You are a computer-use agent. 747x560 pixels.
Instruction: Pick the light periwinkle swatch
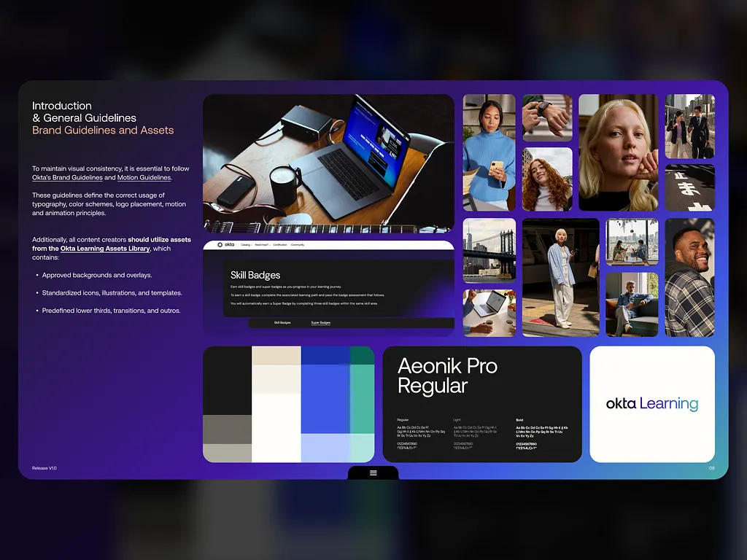[325, 448]
